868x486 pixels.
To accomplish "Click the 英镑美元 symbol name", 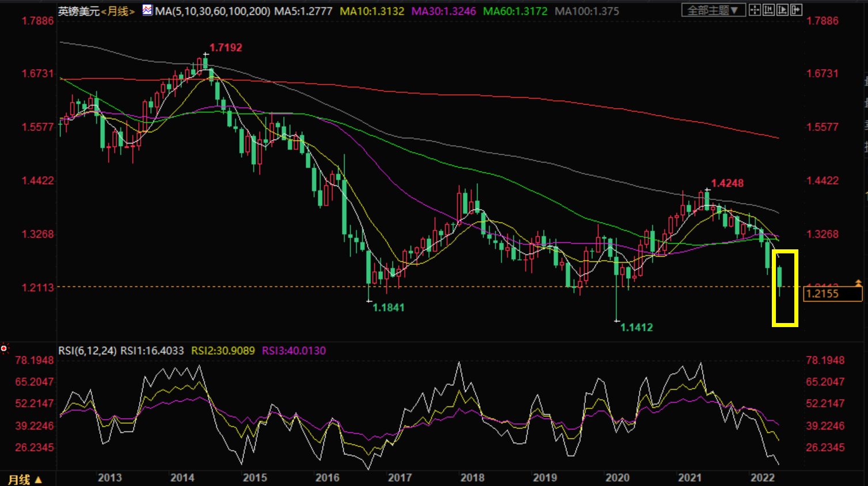I will pos(79,11).
